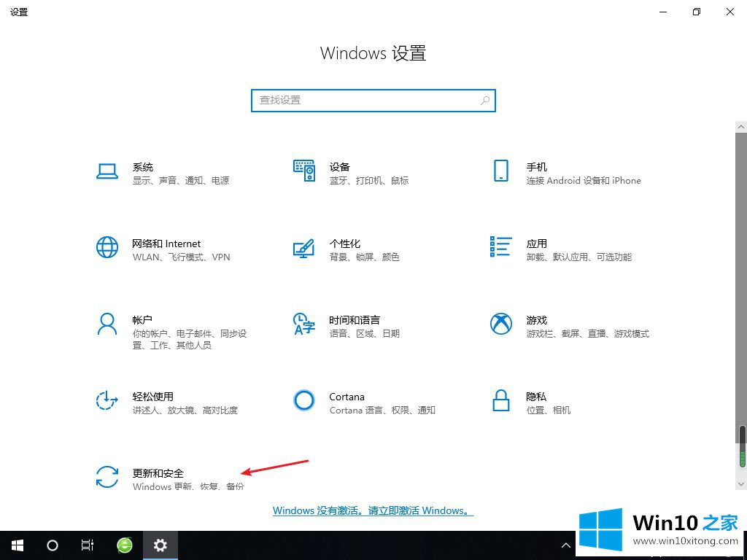Open the Windows Start menu
This screenshot has width=747, height=560.
point(18,545)
